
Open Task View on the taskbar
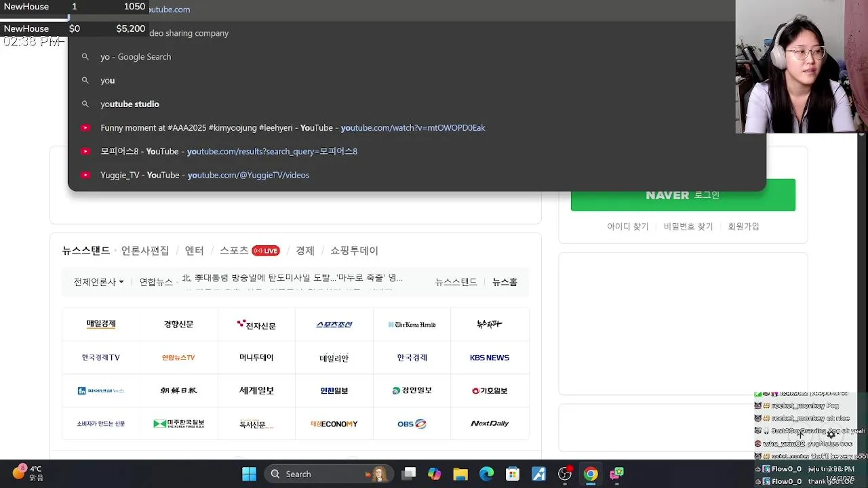[409, 474]
